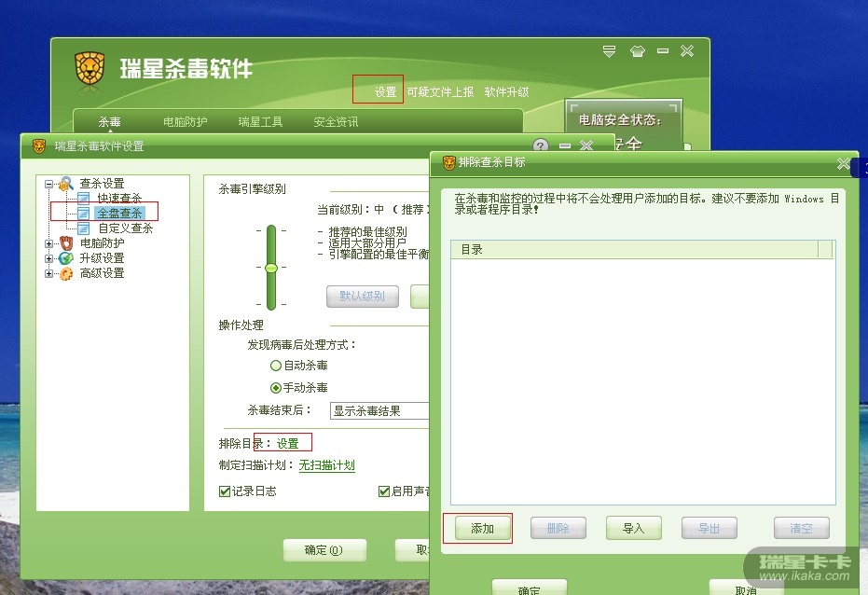The width and height of the screenshot is (868, 595).
Task: Toggle the 启用声音 checkbox
Action: point(383,491)
